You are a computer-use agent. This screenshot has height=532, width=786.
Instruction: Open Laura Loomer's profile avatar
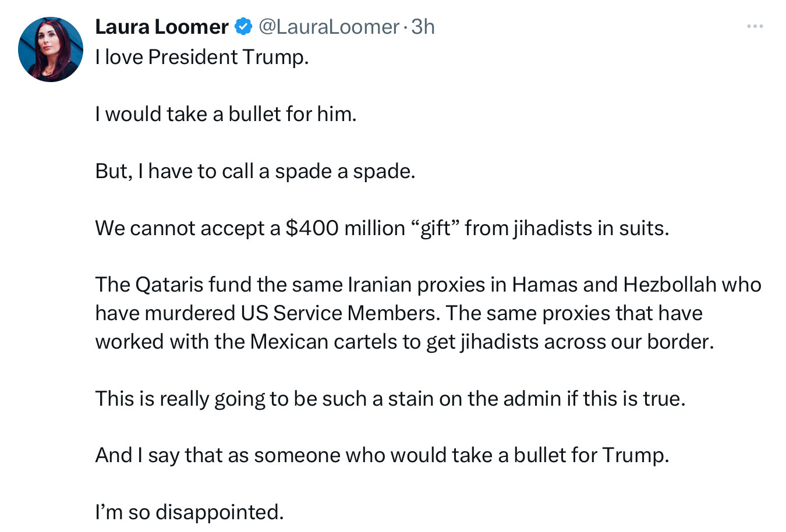tap(51, 49)
